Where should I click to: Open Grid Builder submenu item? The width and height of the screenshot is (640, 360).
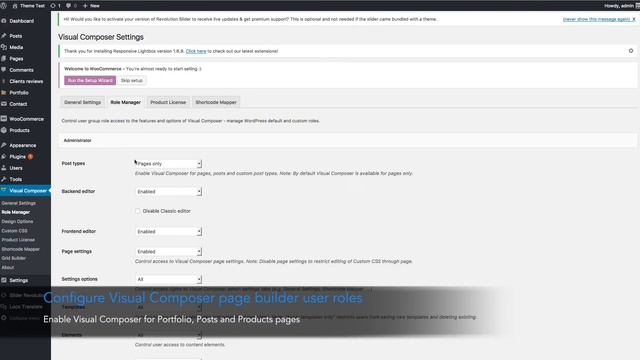pos(13,258)
